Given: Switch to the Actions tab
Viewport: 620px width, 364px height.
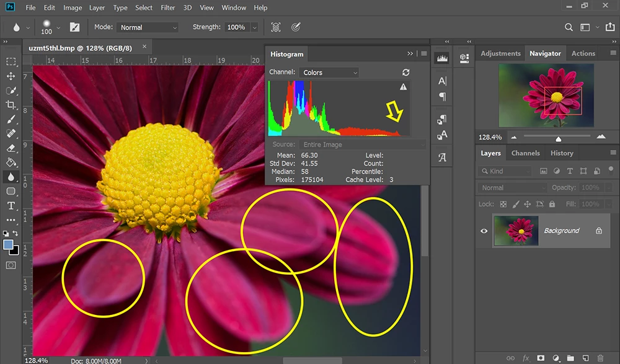Looking at the screenshot, I should (583, 53).
